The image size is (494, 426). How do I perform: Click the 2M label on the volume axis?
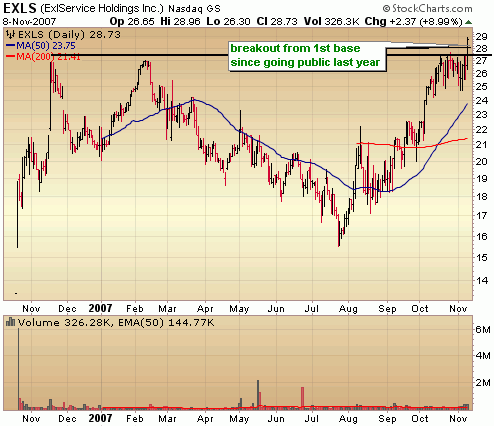[483, 382]
